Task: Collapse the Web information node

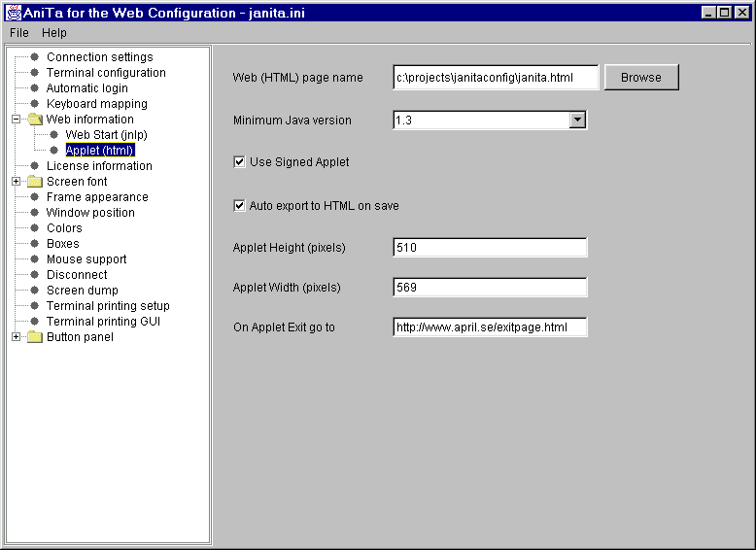Action: point(16,120)
